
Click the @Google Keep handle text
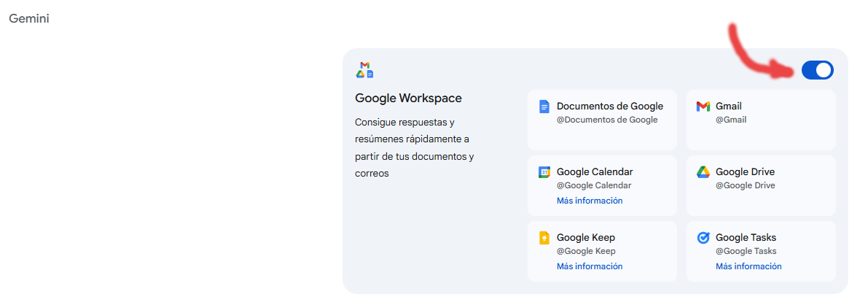tap(586, 251)
